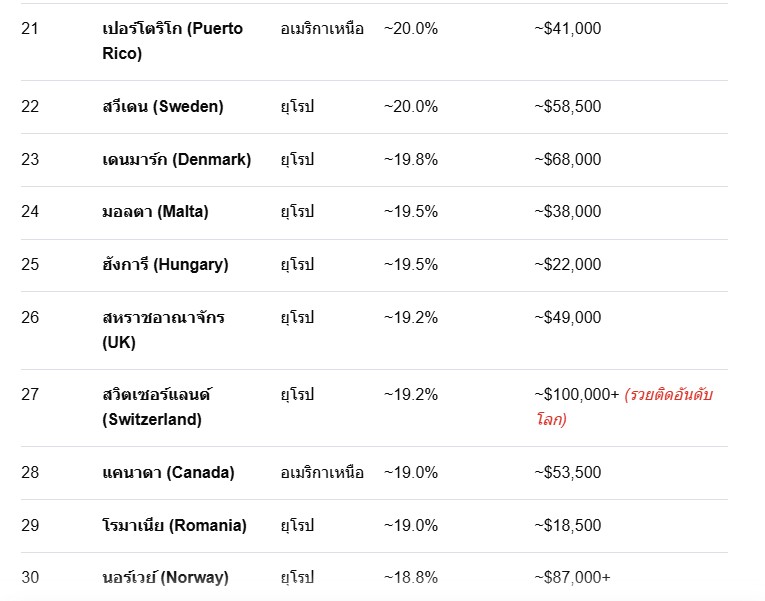Select the ~$22,000 value for Hungary
Image resolution: width=765 pixels, height=601 pixels.
567,264
